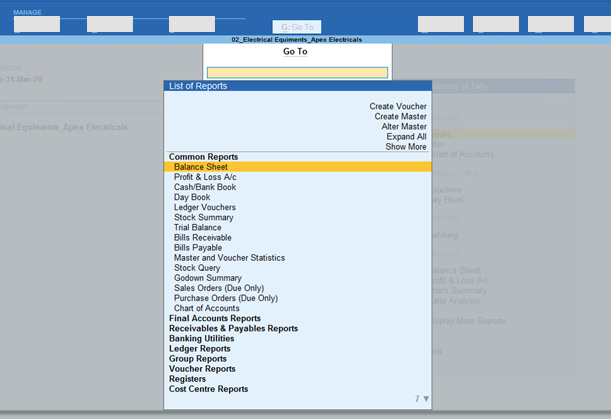Select Create Voucher option
The height and width of the screenshot is (419, 611).
click(x=397, y=106)
